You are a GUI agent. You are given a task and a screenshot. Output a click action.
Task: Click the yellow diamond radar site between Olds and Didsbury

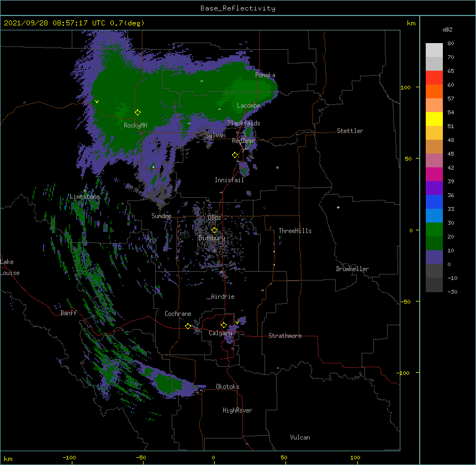[214, 230]
